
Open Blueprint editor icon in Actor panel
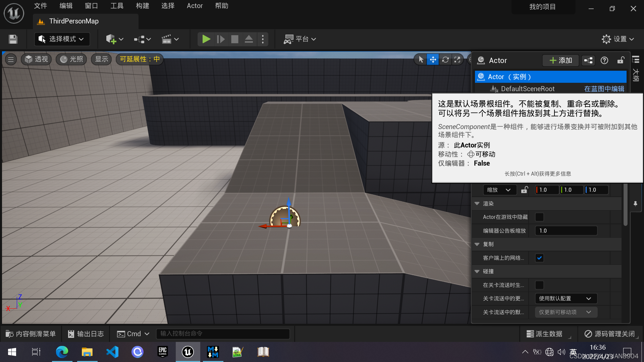tap(588, 60)
